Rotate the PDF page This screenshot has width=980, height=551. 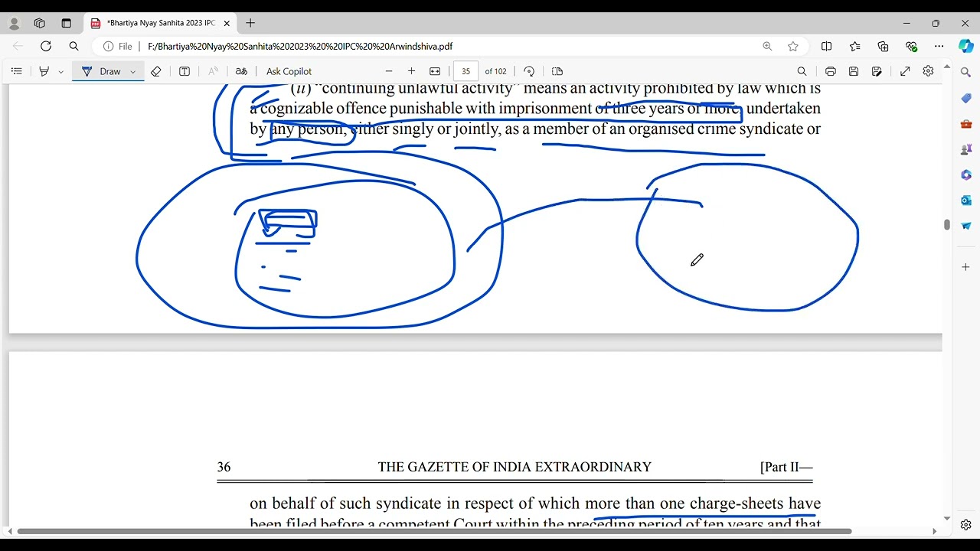[529, 71]
